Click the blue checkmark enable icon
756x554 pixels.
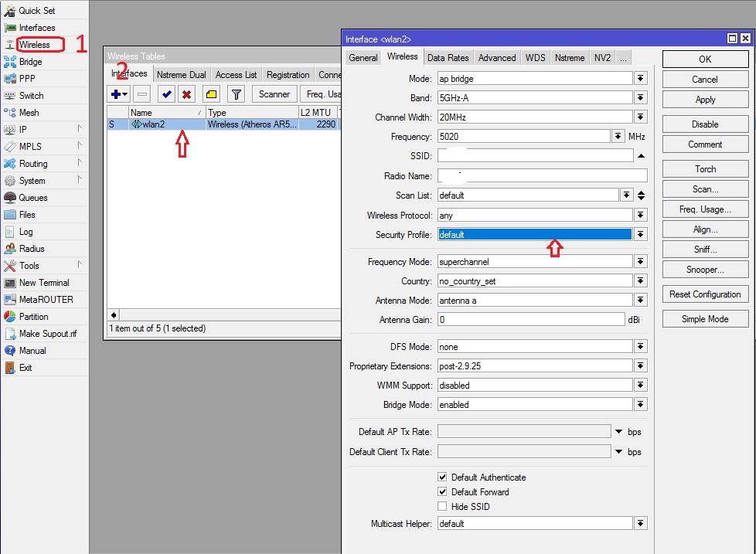(165, 94)
